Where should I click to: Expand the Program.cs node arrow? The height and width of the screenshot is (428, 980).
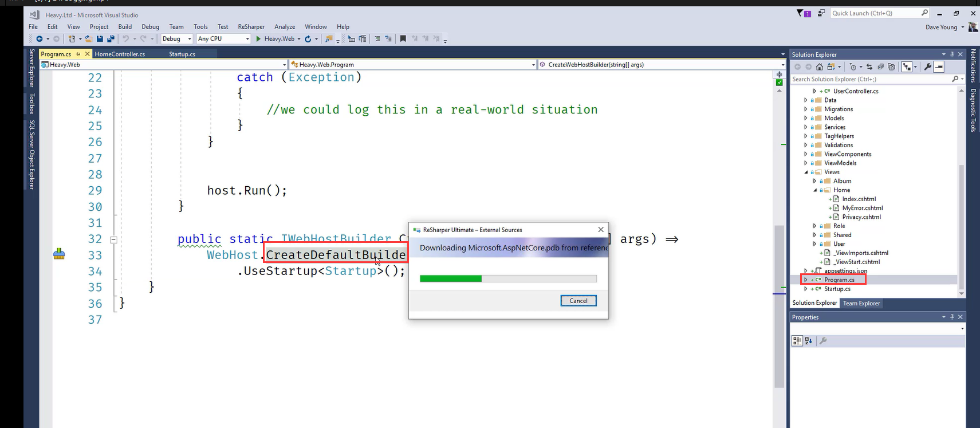806,280
